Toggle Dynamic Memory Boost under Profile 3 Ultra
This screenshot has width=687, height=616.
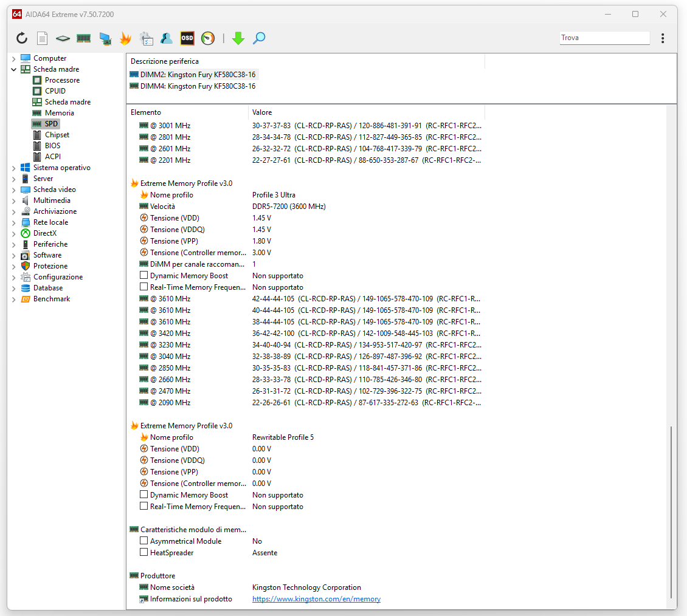tap(143, 275)
